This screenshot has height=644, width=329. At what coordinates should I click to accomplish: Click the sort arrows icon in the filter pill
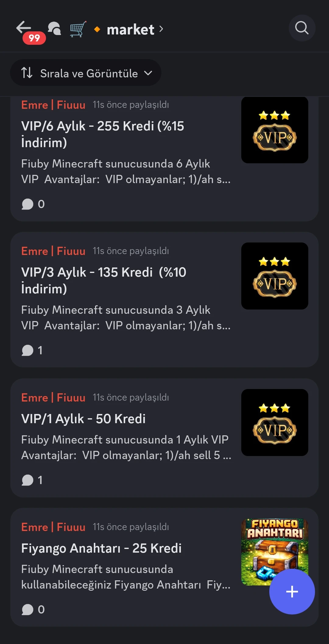tap(27, 73)
